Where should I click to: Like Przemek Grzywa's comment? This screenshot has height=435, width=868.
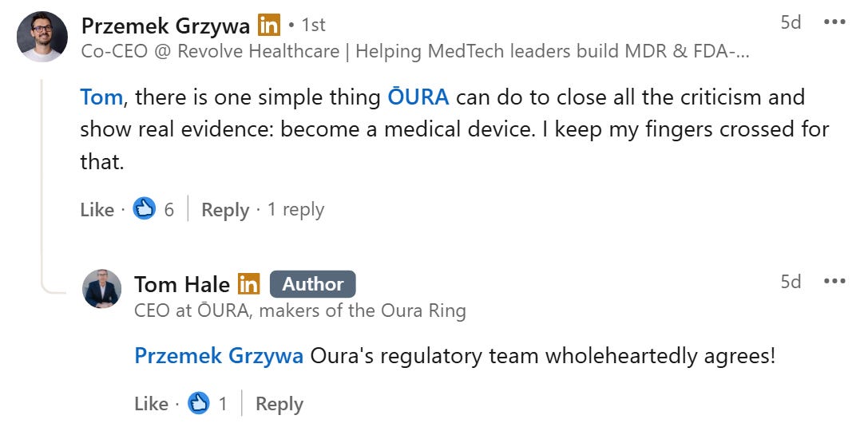pos(97,210)
